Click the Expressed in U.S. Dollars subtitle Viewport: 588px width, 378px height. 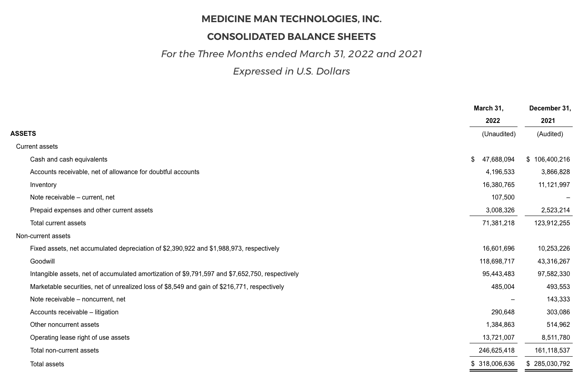coord(291,71)
